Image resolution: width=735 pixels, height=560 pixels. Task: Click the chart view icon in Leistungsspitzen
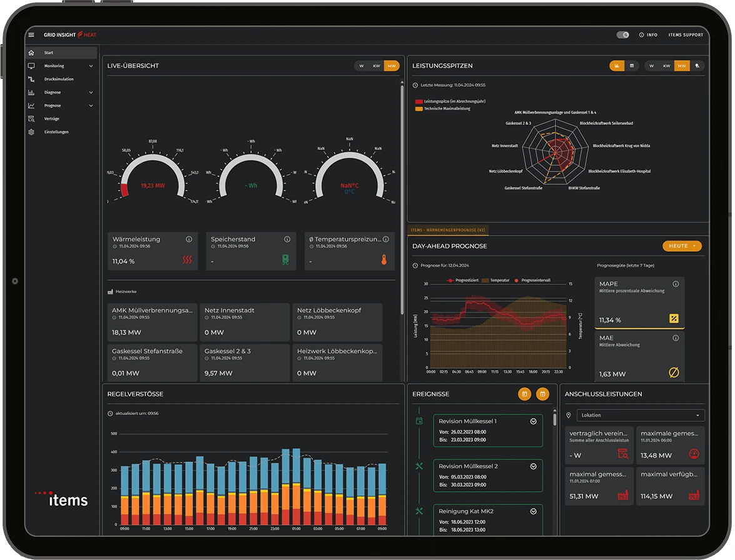[617, 66]
